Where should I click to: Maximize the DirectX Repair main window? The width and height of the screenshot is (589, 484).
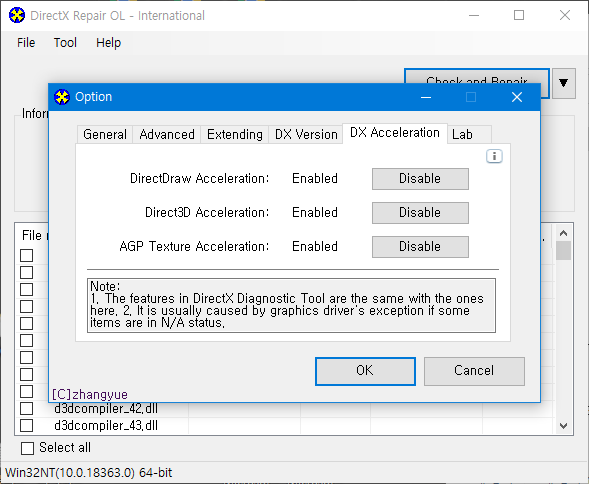(519, 15)
